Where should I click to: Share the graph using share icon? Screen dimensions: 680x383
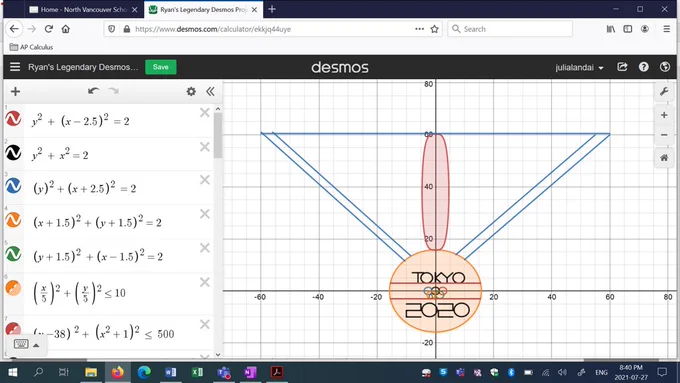(622, 67)
